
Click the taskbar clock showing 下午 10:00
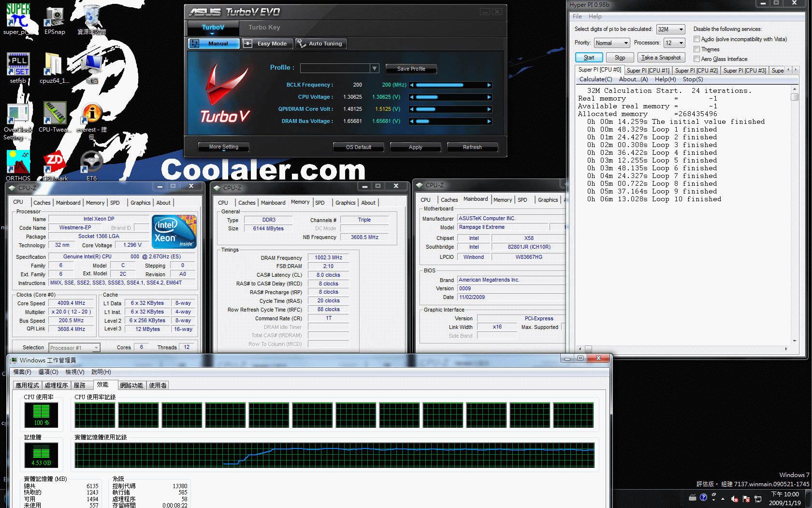(x=785, y=498)
